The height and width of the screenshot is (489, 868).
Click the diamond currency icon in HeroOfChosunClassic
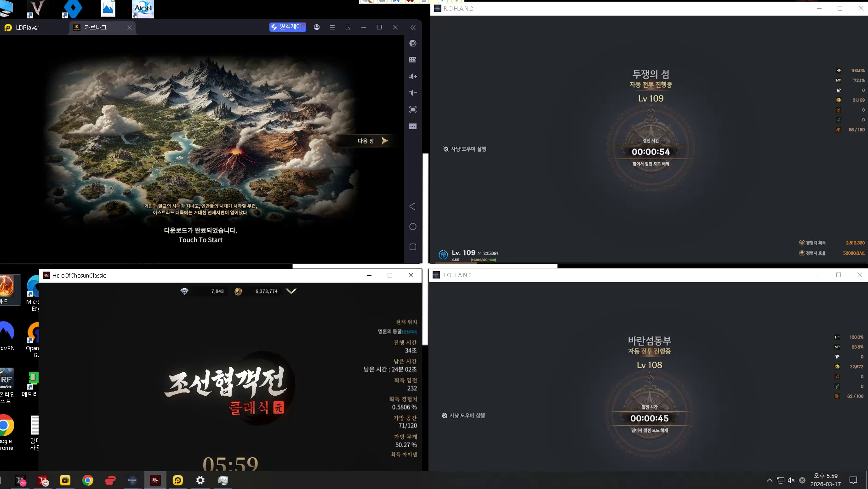tap(184, 291)
